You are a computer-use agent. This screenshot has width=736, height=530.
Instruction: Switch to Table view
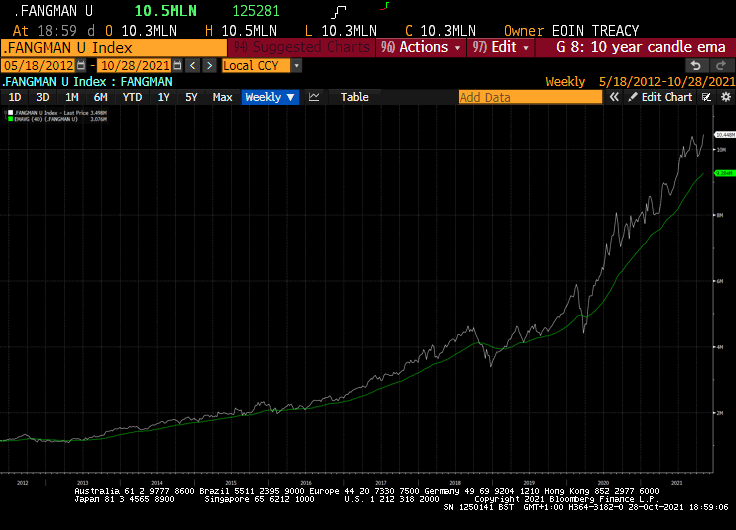point(354,97)
